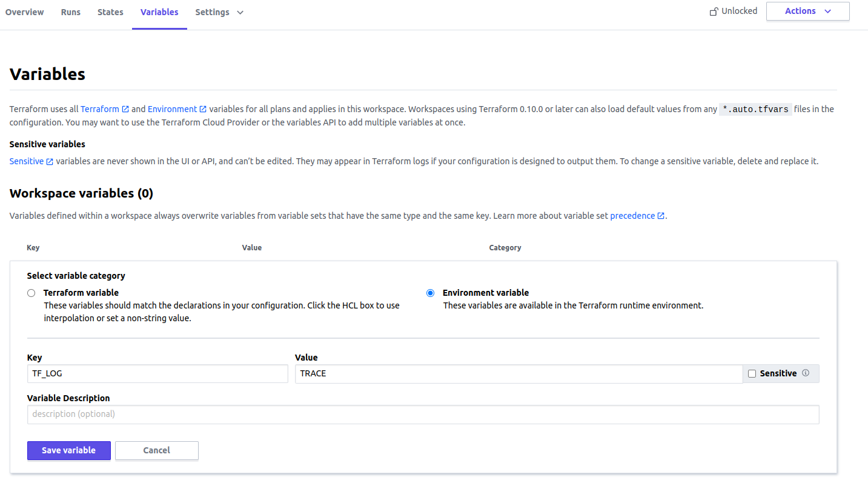Click the precedence link
868x480 pixels.
634,215
